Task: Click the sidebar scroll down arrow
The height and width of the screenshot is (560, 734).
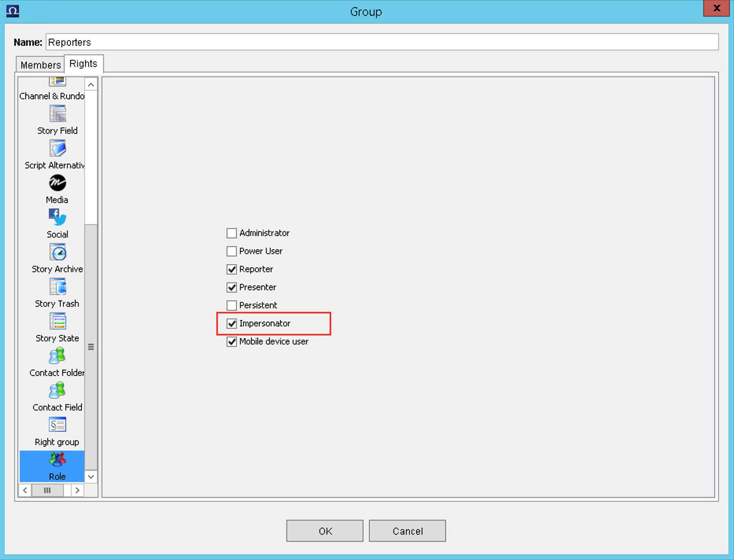Action: 91,477
